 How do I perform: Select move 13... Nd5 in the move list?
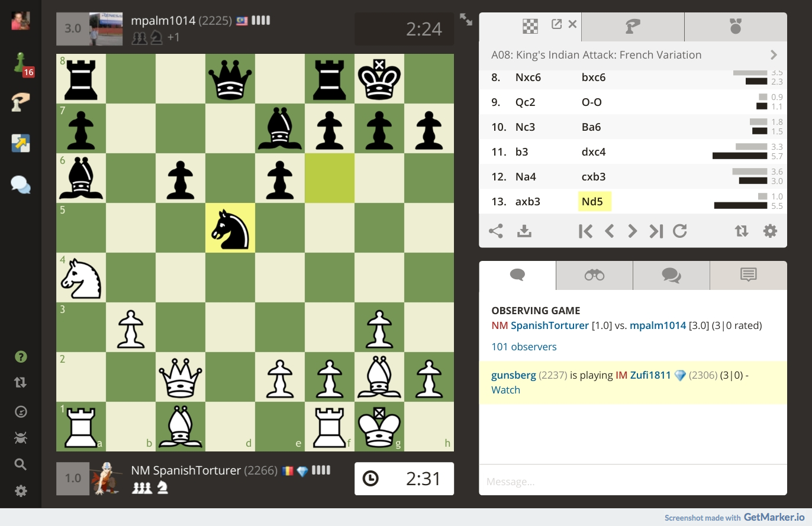click(x=594, y=202)
